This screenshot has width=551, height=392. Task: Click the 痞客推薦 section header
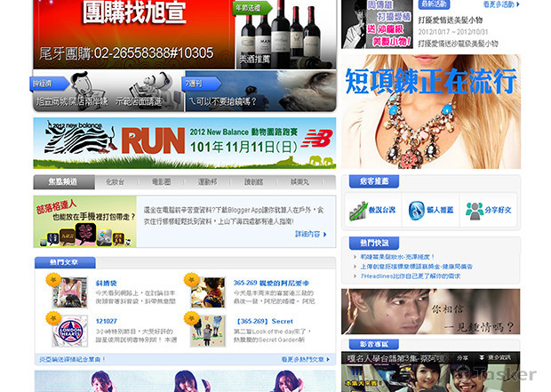pos(374,181)
